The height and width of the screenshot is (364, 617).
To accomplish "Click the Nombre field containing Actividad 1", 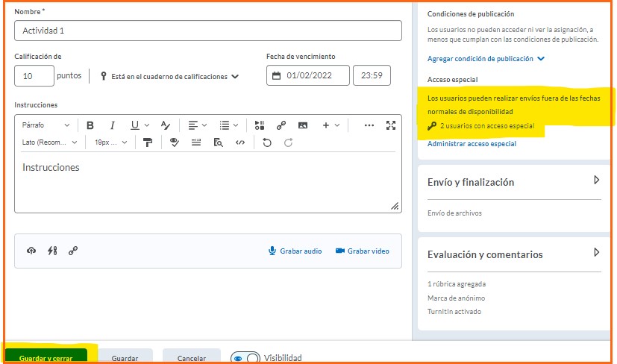I will tap(207, 31).
